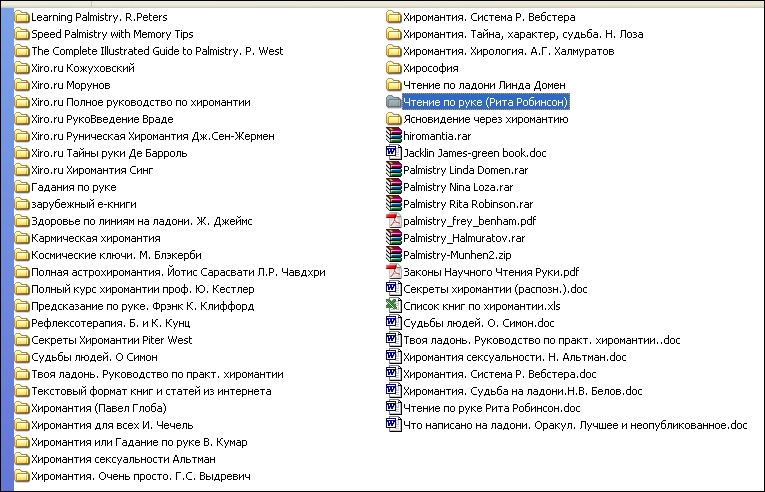Click folder icon of Ясновидение через хиромантию
This screenshot has height=492, width=765.
(393, 119)
